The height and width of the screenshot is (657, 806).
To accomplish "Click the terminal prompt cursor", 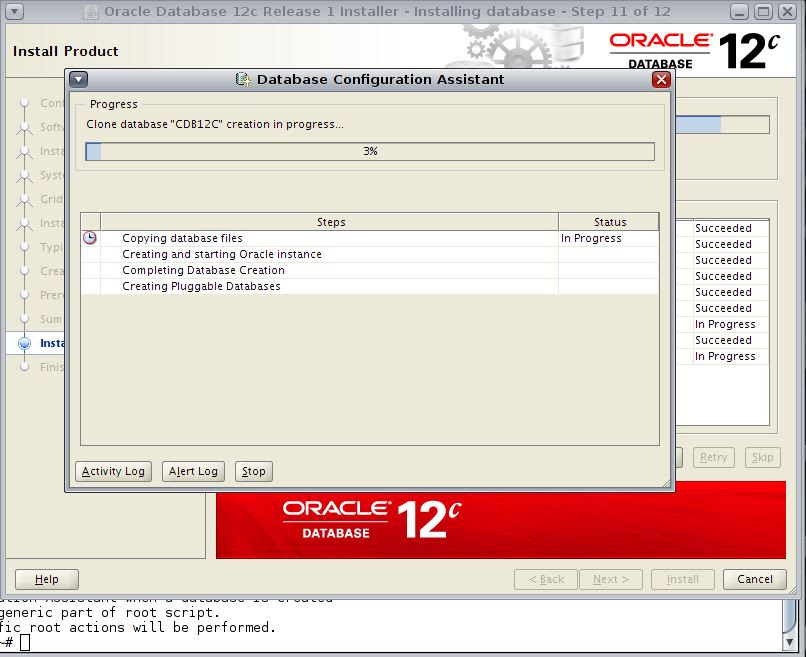I will [x=25, y=642].
